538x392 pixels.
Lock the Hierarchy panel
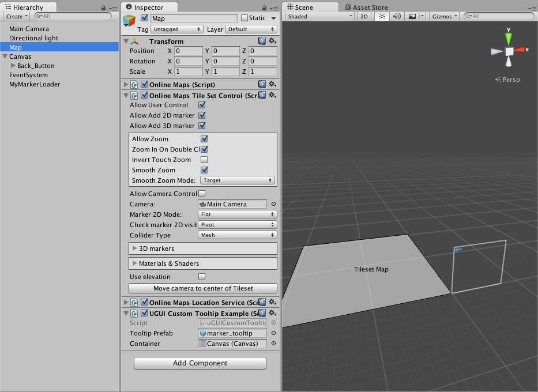[103, 7]
